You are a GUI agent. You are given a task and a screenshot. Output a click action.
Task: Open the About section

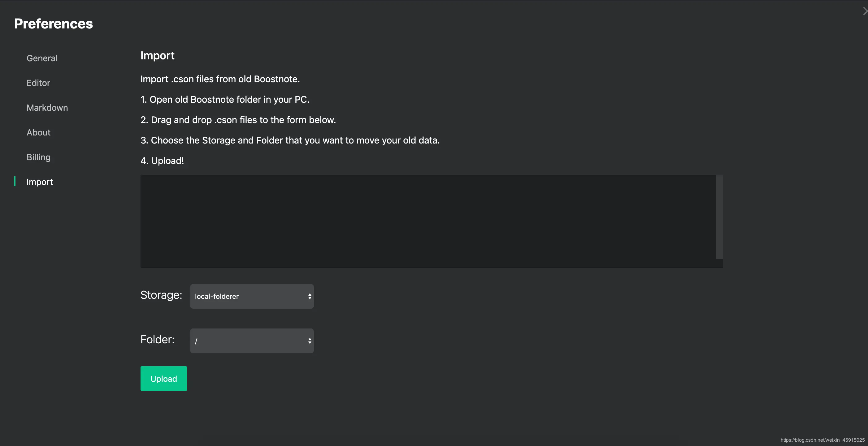(x=38, y=132)
